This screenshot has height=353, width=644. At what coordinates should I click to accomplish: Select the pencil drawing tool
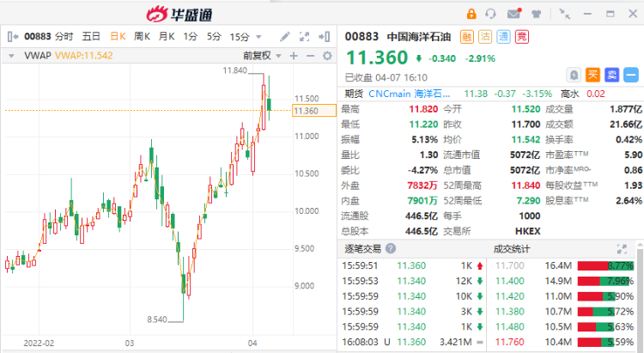tap(284, 37)
